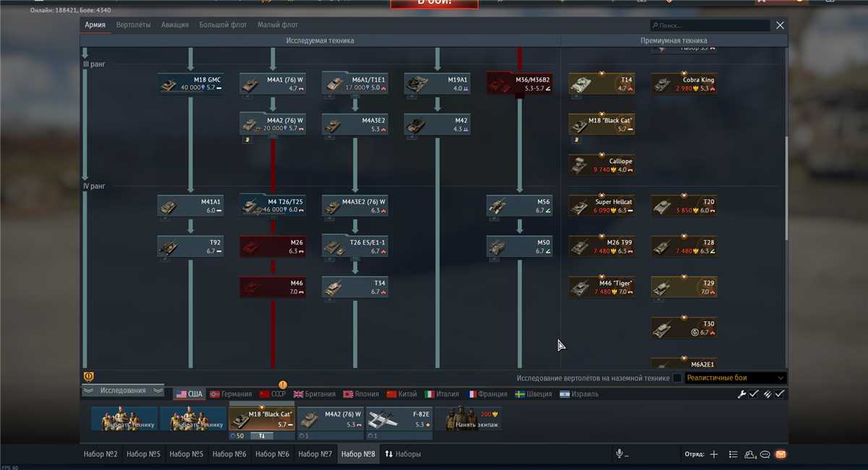868x470 pixels.
Task: Select the premium Calliope card
Action: (x=602, y=165)
